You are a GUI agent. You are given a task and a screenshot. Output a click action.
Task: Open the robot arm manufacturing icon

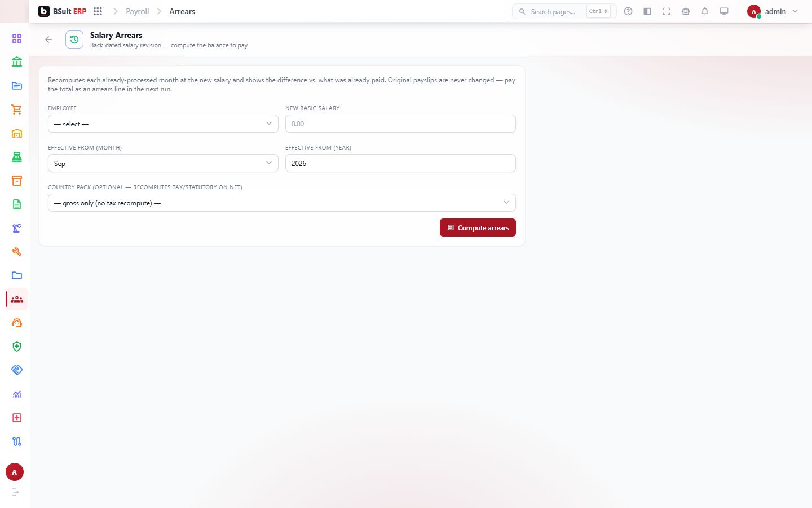click(17, 228)
